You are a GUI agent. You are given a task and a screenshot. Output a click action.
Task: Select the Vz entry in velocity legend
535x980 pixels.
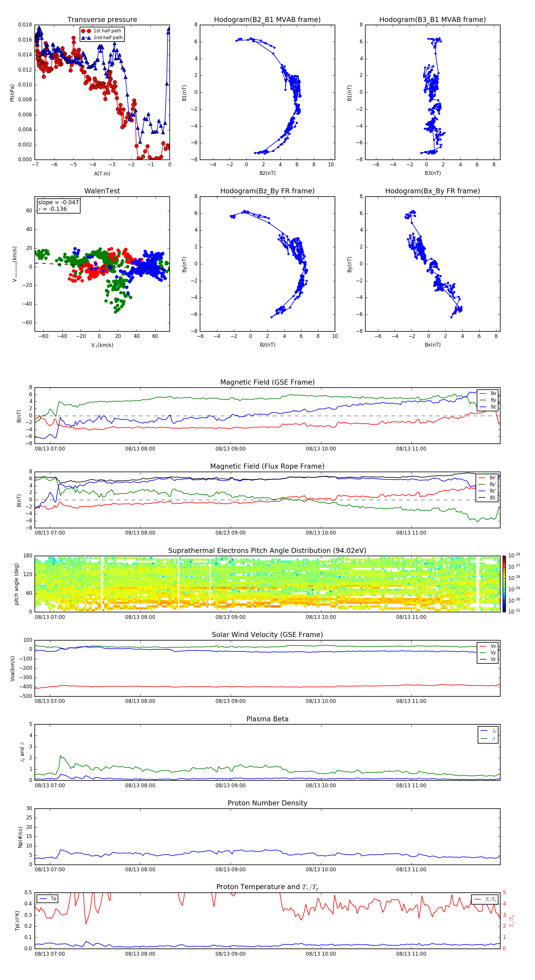pyautogui.click(x=488, y=659)
